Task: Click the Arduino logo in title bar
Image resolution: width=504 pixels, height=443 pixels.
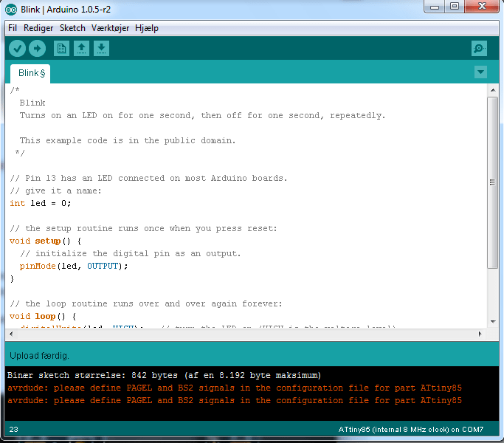Action: 11,10
